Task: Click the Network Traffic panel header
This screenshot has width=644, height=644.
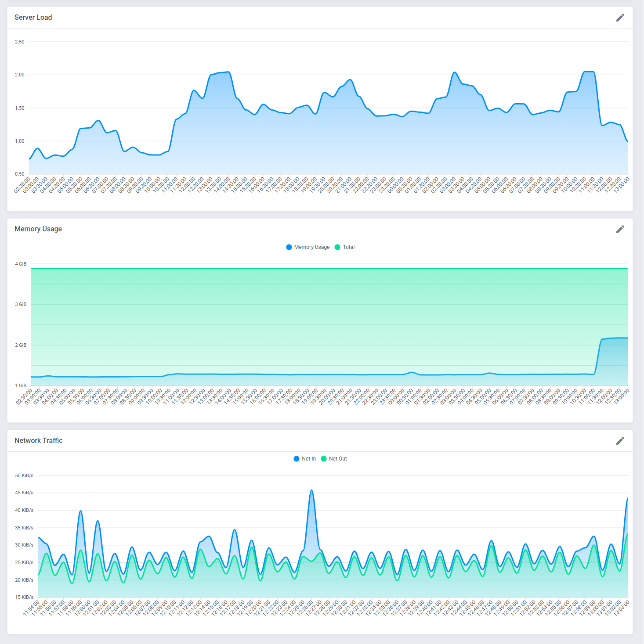Action: 39,440
